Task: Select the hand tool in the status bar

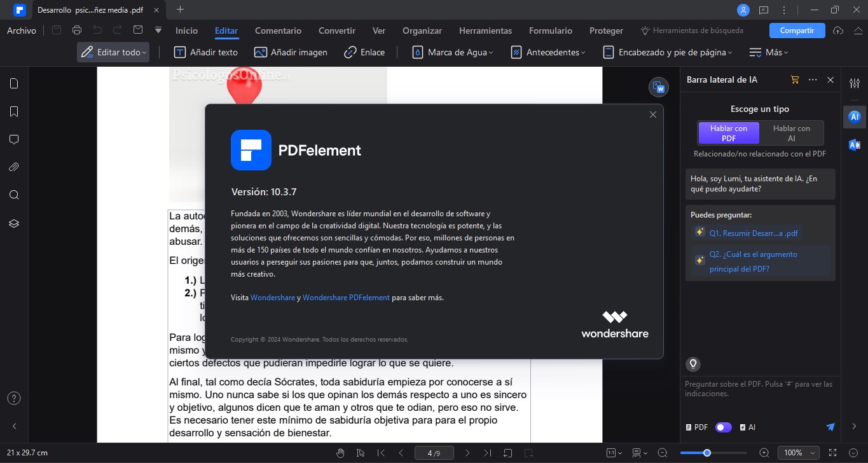Action: [340, 452]
